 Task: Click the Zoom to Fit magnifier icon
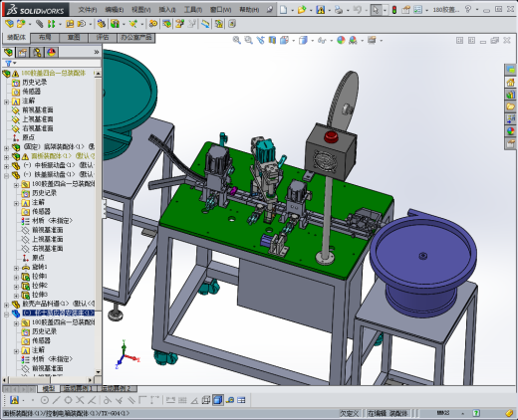[236, 41]
